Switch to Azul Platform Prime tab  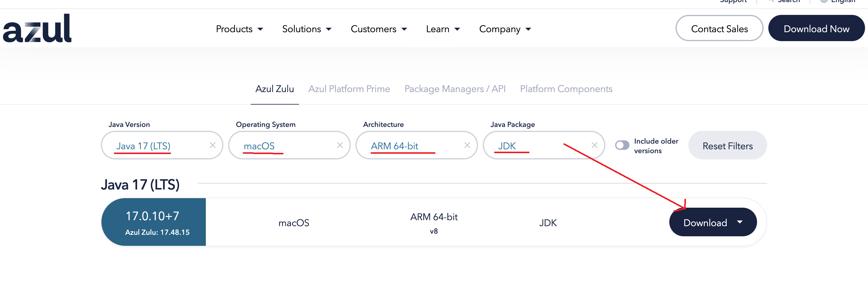(349, 89)
